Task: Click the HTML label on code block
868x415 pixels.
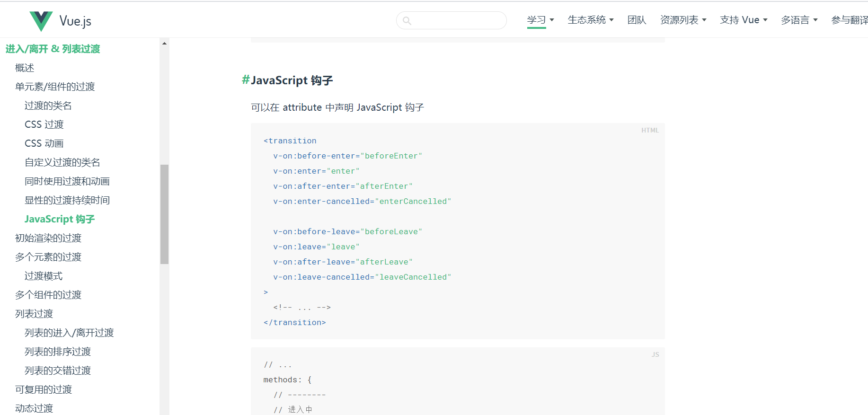Action: click(650, 130)
